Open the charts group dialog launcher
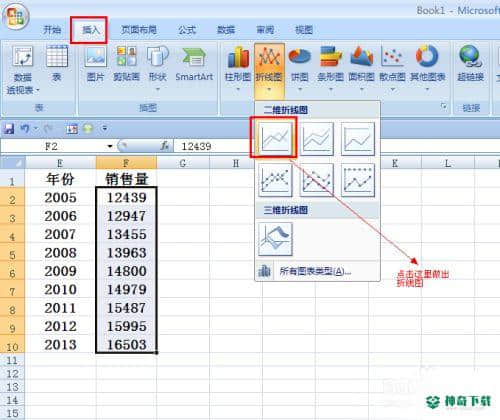Screen dimensions: 500x420 coord(444,106)
